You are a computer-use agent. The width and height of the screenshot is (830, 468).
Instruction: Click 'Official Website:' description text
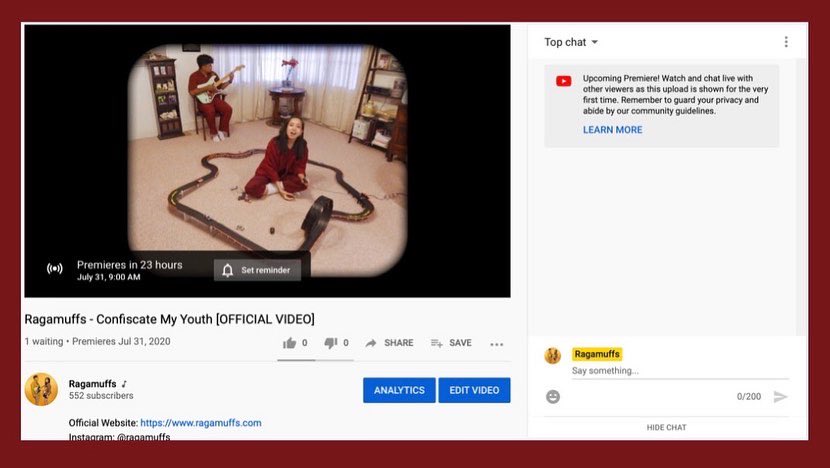(x=103, y=422)
